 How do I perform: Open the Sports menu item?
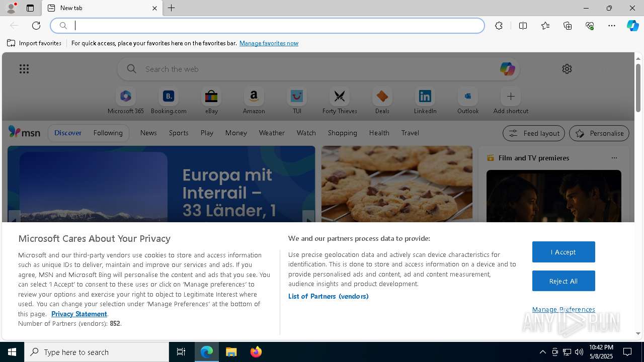click(179, 133)
